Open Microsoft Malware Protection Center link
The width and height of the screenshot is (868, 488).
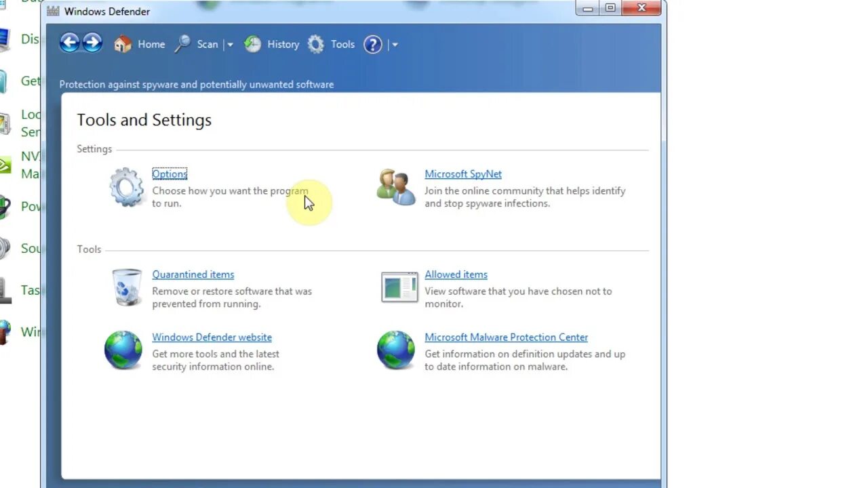pyautogui.click(x=506, y=338)
